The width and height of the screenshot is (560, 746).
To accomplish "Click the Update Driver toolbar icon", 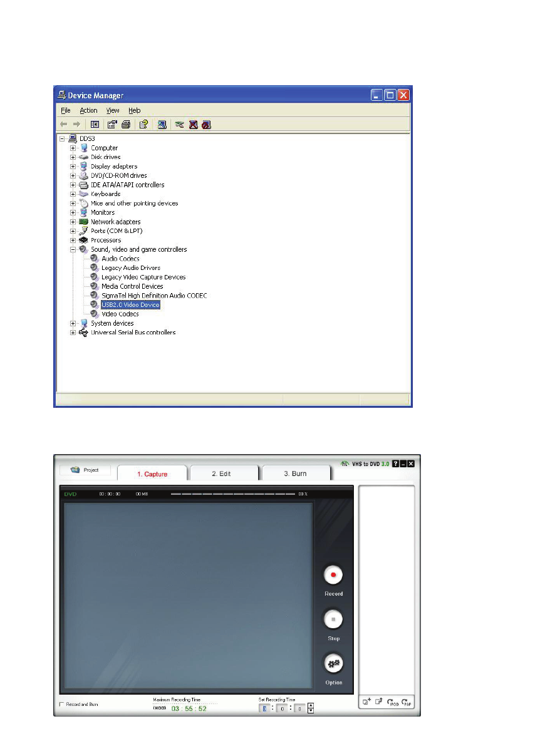I will [179, 124].
